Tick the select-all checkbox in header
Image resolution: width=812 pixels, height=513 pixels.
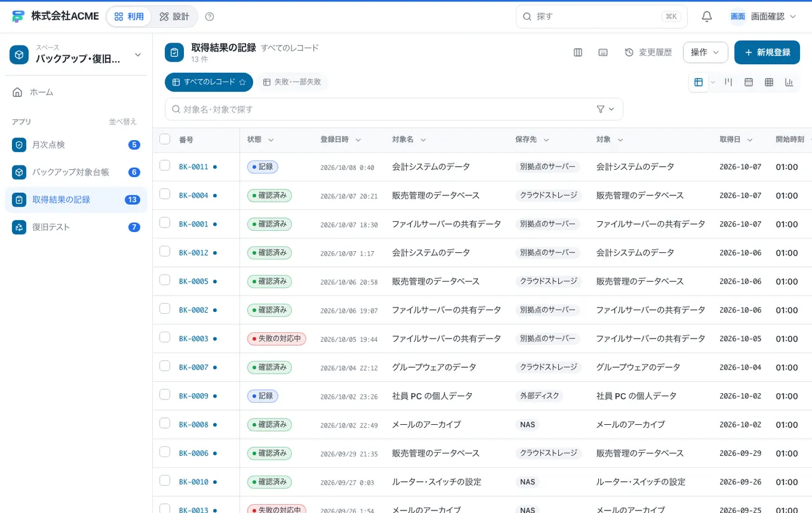(x=165, y=139)
